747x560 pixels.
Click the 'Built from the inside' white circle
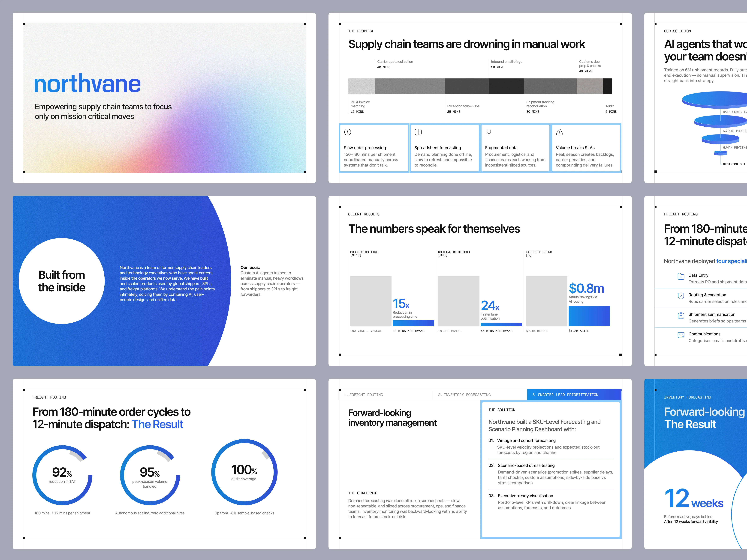[x=62, y=281]
